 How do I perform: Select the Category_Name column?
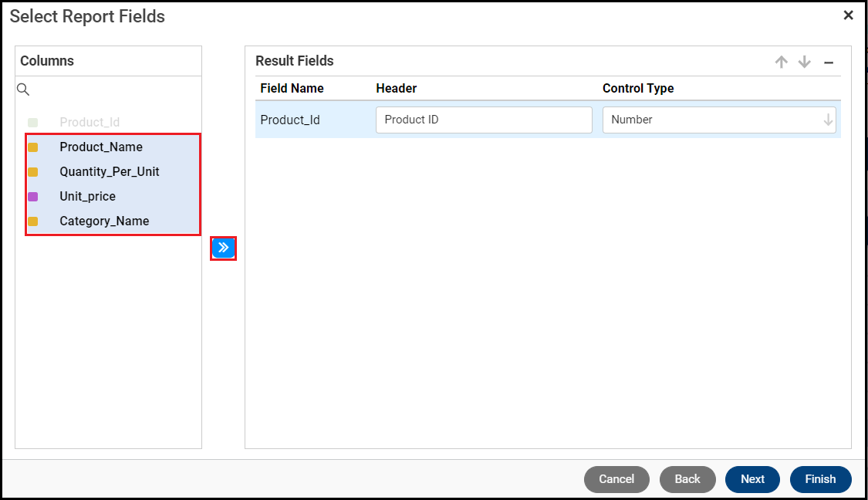[x=104, y=221]
